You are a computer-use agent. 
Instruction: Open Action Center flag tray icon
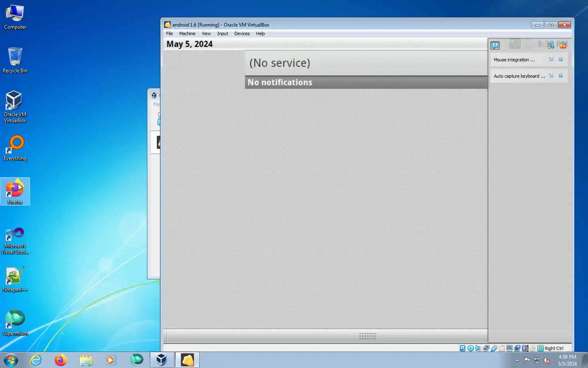(527, 360)
